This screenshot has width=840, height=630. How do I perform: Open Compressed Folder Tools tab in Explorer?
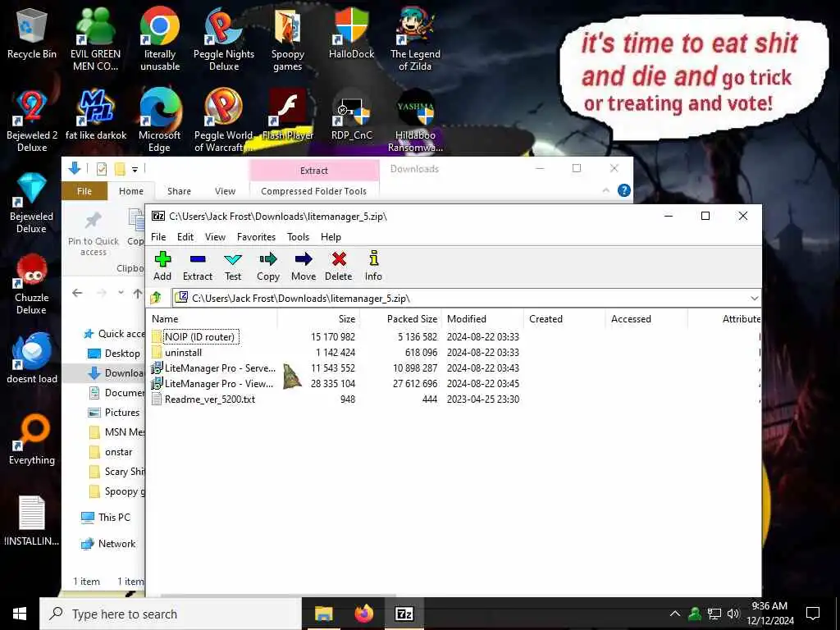click(x=314, y=191)
